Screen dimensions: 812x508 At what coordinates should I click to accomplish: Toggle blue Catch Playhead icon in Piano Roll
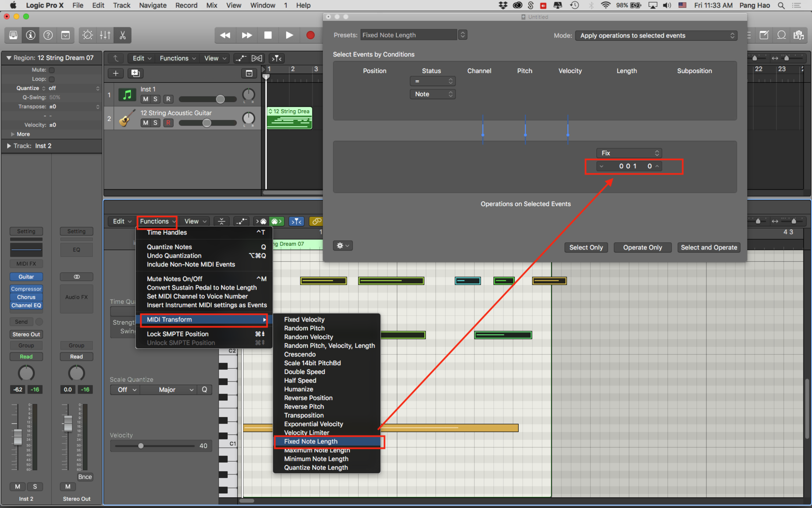296,221
